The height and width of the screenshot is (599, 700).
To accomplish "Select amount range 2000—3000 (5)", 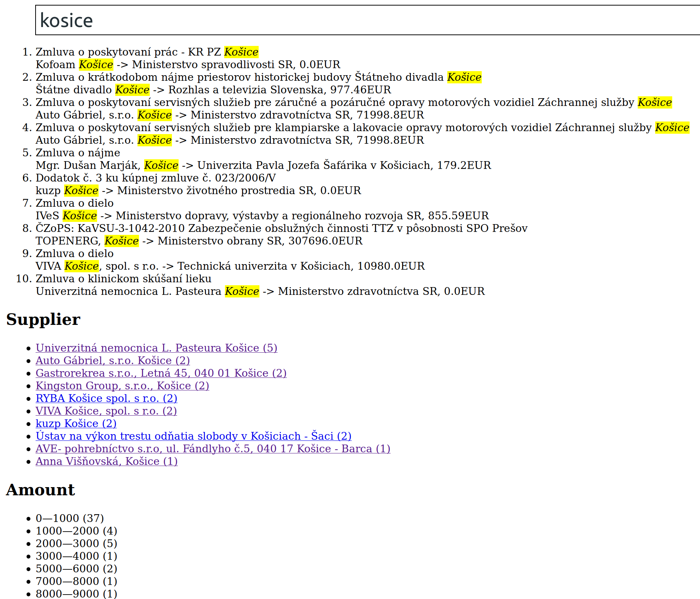I will (x=76, y=543).
